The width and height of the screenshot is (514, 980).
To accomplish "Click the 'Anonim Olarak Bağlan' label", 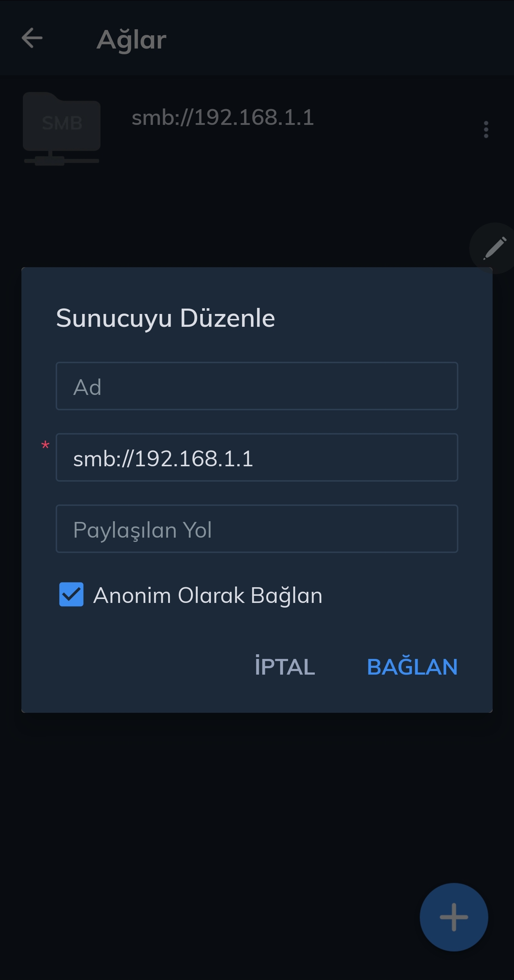I will pos(208,595).
